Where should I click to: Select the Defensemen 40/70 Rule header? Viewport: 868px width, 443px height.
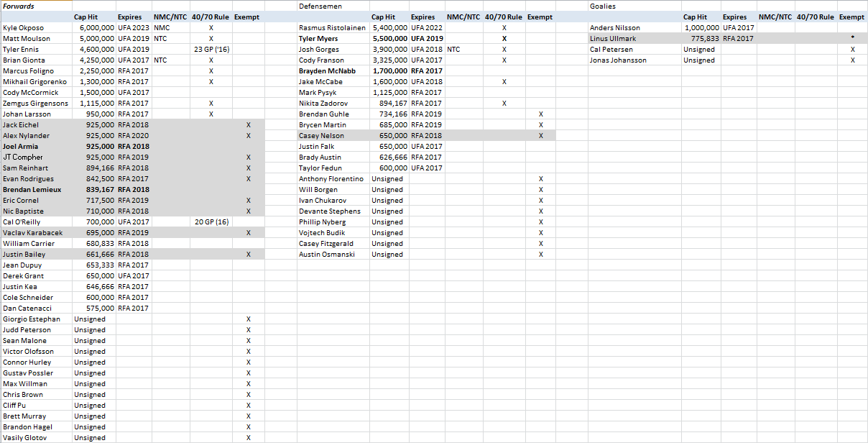coord(504,17)
